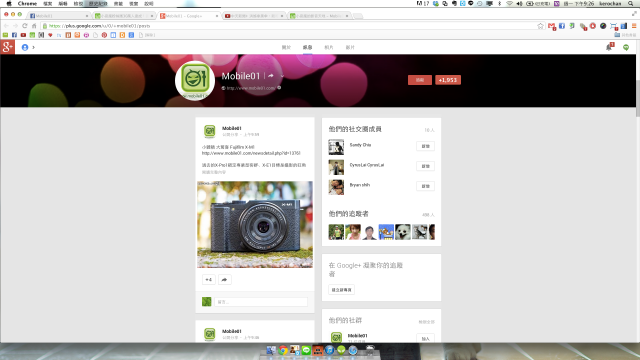Click the share arrow next to Mobile01 name
Viewport: 640px width, 360px height.
271,76
